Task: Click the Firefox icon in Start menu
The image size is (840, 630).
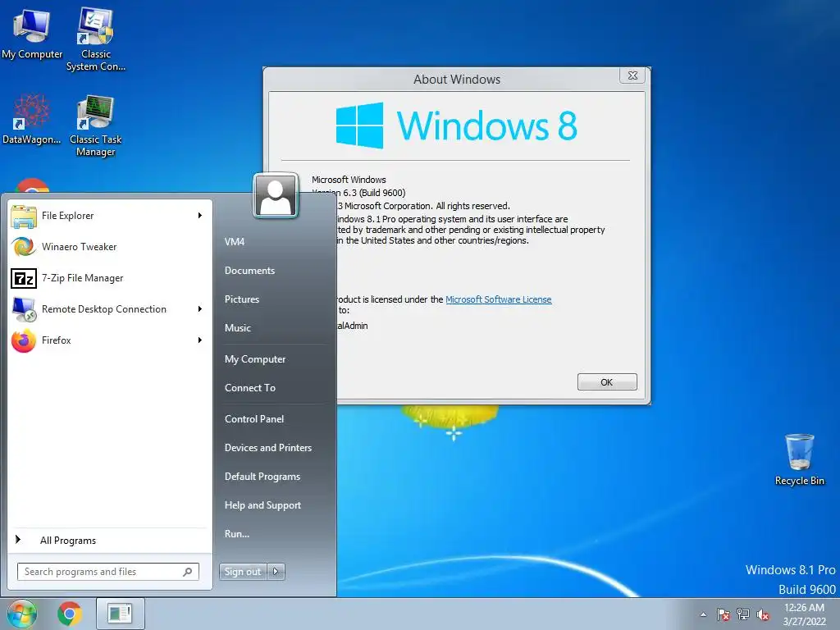Action: coord(24,340)
